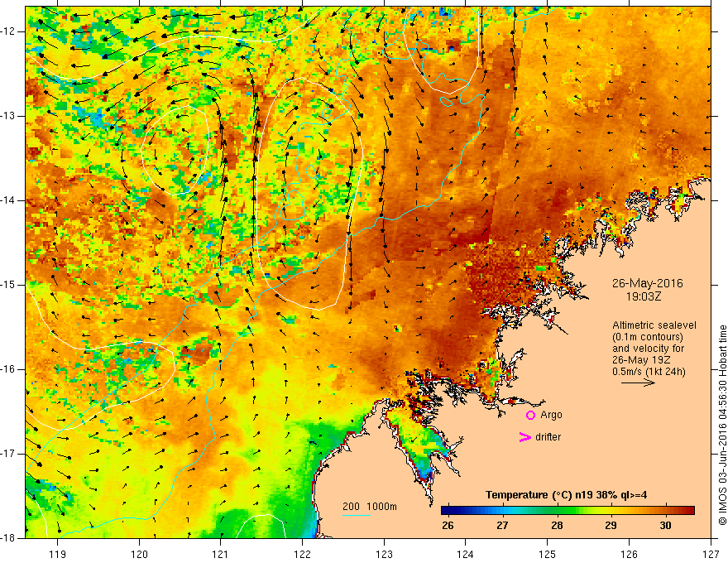Click the temperature color bar
The height and width of the screenshot is (563, 728).
click(568, 511)
